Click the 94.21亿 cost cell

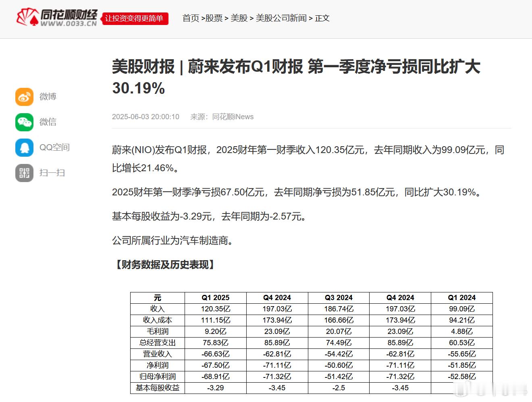pyautogui.click(x=462, y=320)
